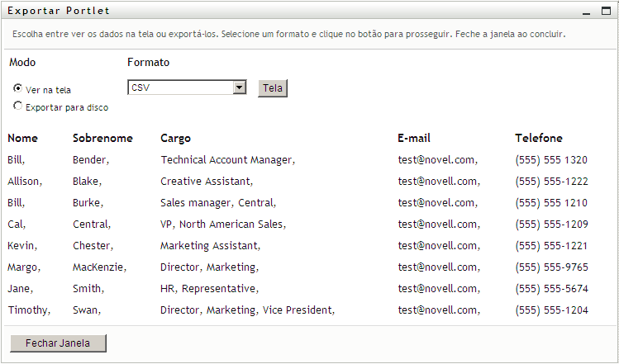
Task: Minimize the Exportar Portlet window
Action: tap(586, 12)
